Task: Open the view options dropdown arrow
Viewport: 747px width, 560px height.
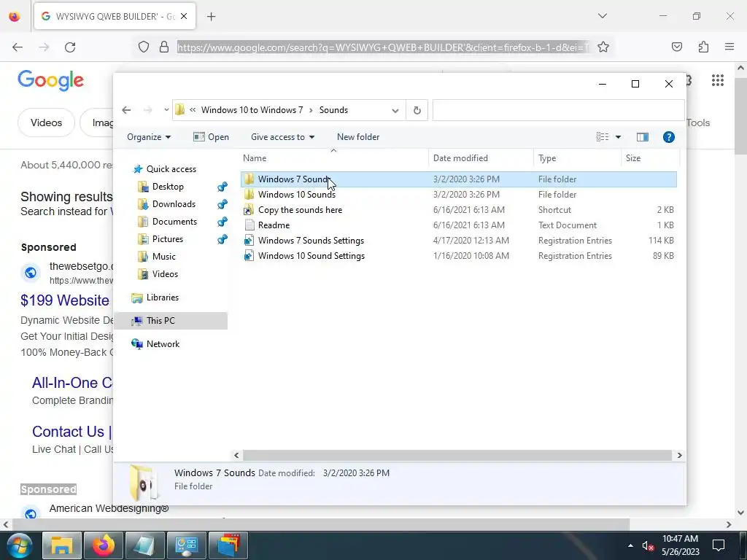Action: (618, 137)
